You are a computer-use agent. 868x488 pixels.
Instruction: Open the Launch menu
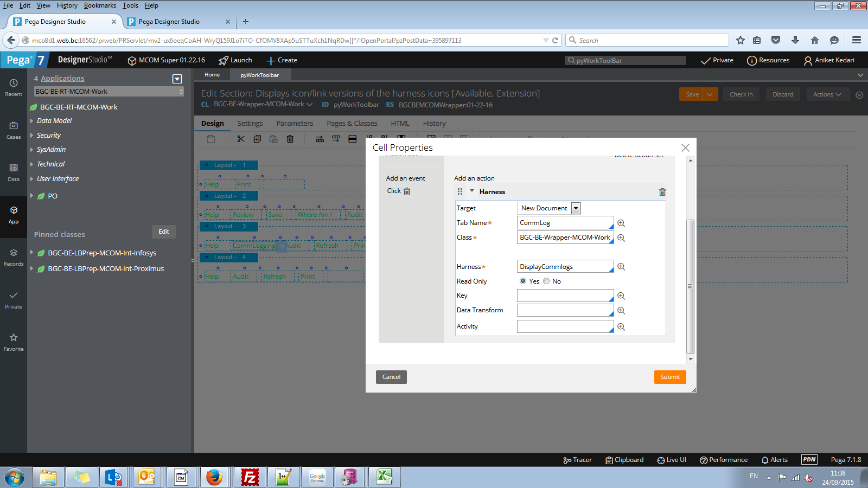(235, 60)
